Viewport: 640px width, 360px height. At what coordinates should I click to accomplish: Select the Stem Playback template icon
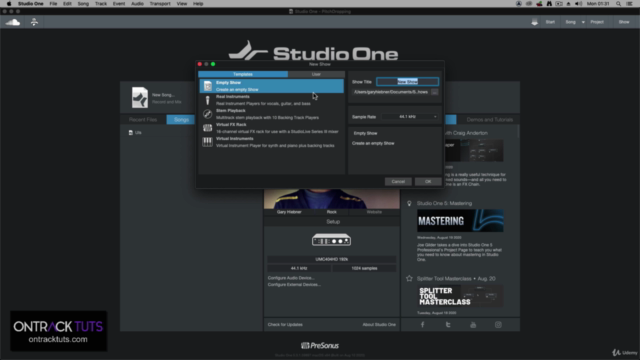[207, 114]
